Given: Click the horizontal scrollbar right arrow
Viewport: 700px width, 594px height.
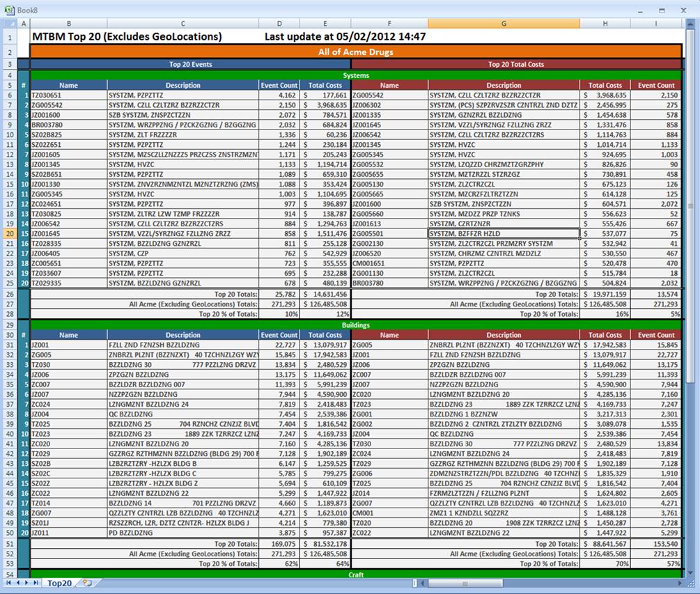Looking at the screenshot, I should point(680,584).
